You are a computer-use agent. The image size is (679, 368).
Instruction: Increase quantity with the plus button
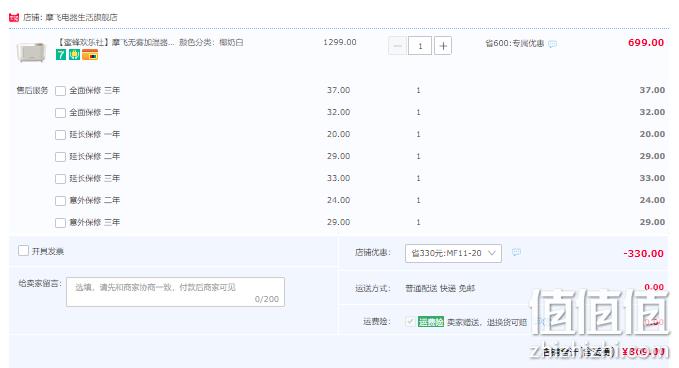pyautogui.click(x=443, y=46)
